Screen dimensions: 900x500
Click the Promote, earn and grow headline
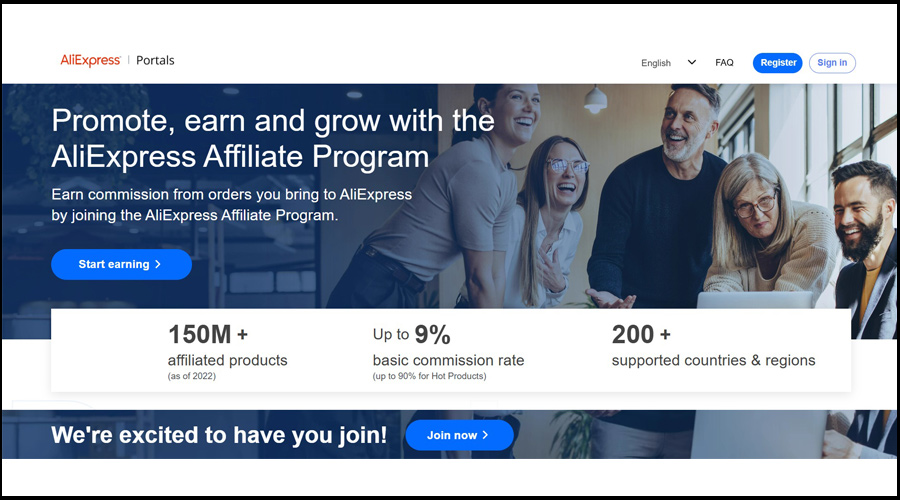[x=273, y=138]
